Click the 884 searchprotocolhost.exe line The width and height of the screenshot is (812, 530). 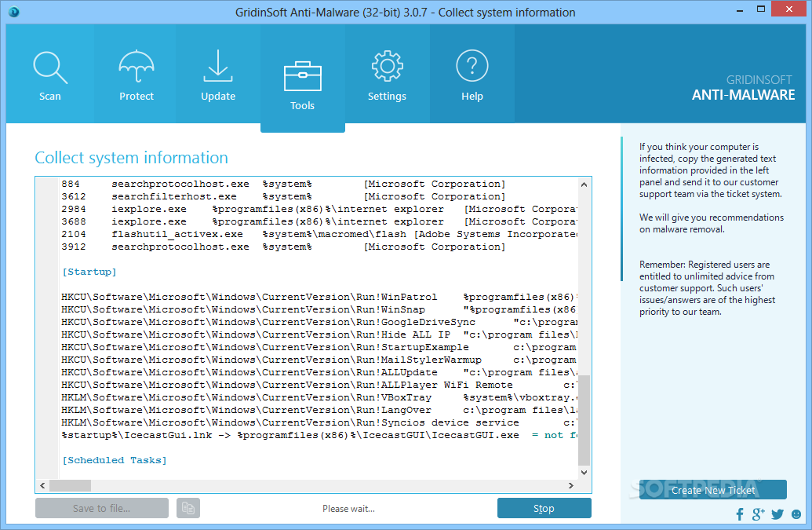(x=283, y=184)
